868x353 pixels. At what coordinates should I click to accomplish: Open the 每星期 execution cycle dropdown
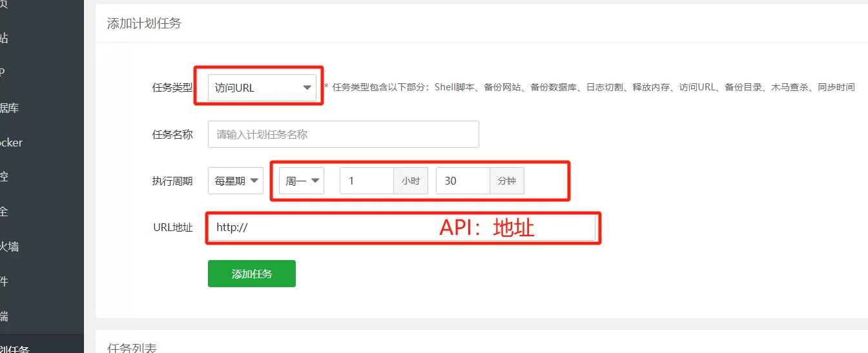[x=236, y=181]
